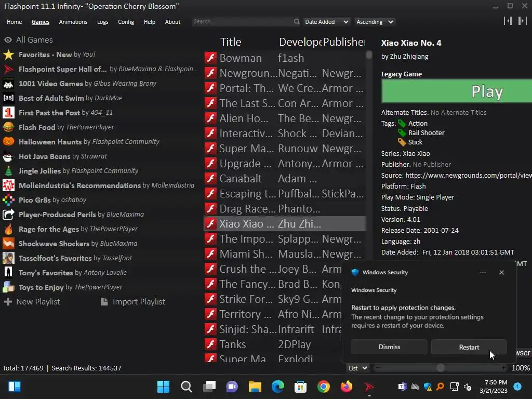532x399 pixels.
Task: Click the Tony's Favorites playlist icon
Action: pyautogui.click(x=8, y=273)
